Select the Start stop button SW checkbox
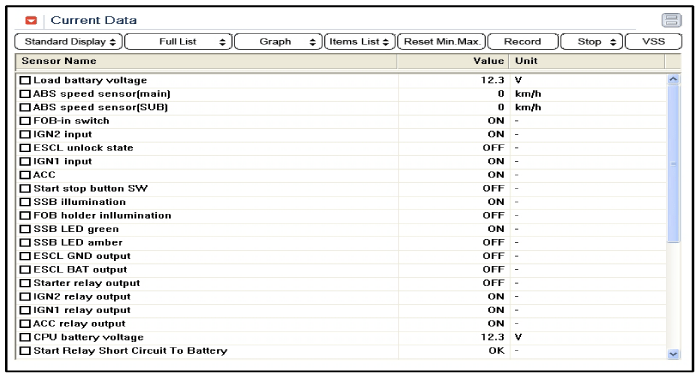Image resolution: width=700 pixels, height=377 pixels. [25, 188]
